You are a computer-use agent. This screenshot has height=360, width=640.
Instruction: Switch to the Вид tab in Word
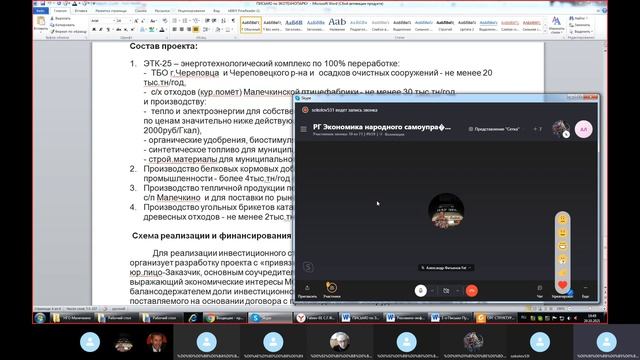pos(217,11)
